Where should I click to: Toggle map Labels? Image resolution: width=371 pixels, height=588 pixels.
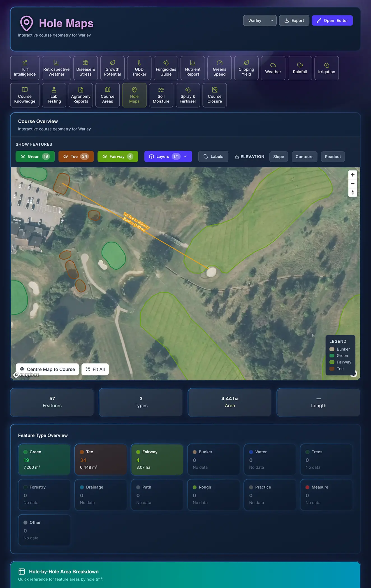tap(213, 157)
